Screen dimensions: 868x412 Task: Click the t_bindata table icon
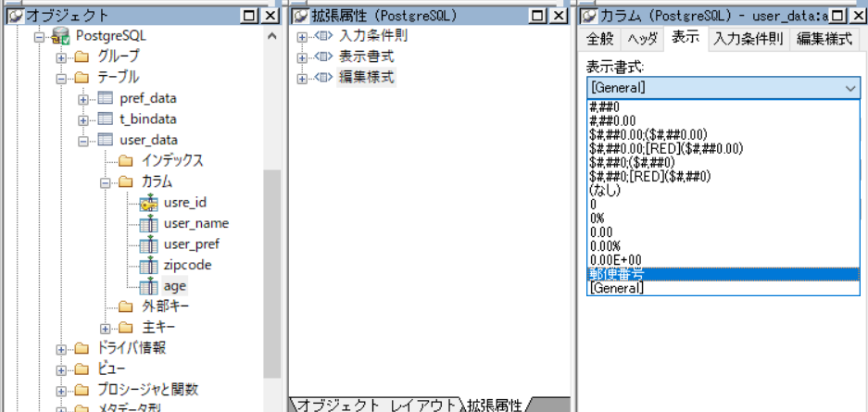tap(105, 119)
